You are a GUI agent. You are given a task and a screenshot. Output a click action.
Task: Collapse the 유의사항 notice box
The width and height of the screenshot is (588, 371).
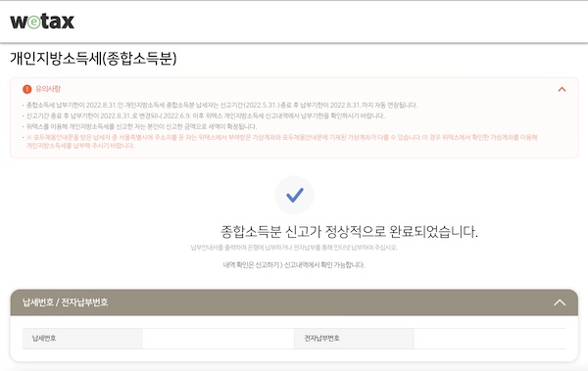562,89
